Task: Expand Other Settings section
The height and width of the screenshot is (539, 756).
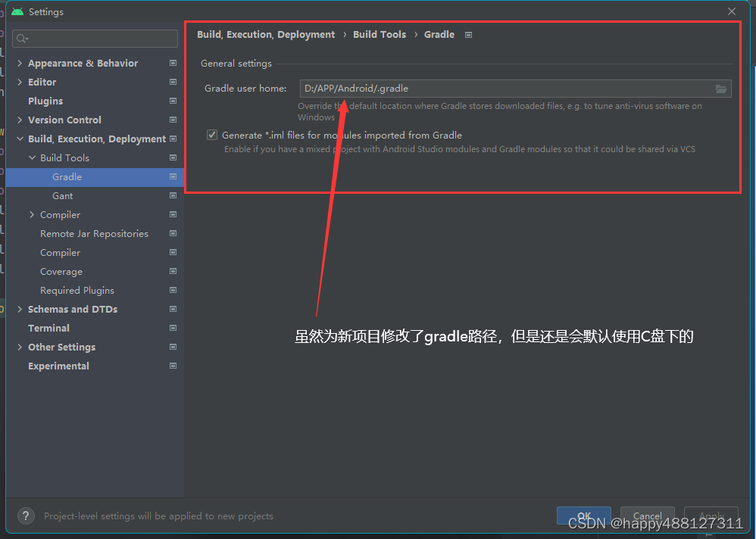Action: (20, 347)
